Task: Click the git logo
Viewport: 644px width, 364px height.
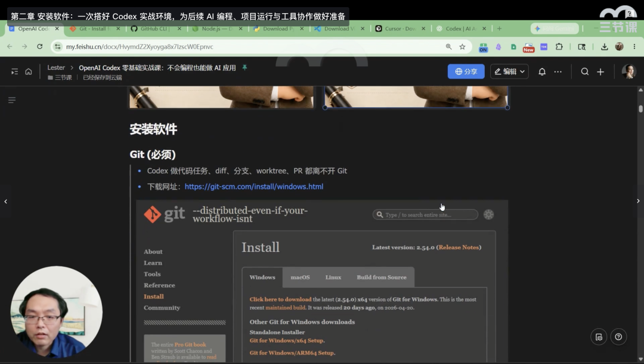Action: [165, 214]
